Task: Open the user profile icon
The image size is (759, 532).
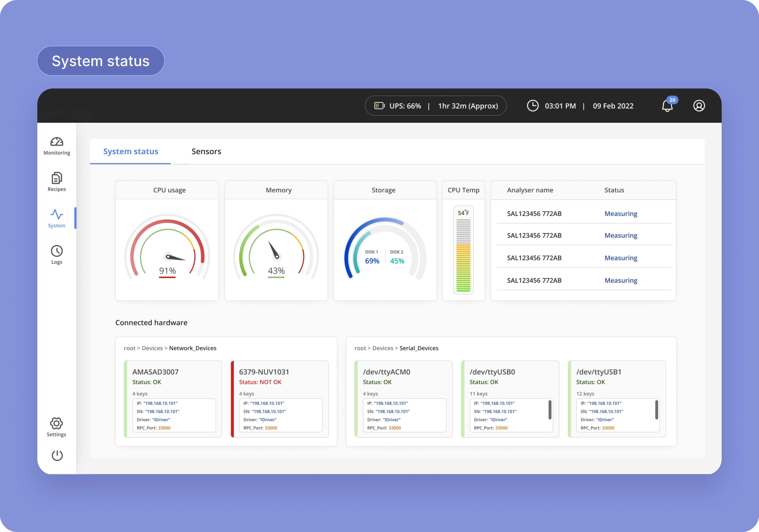Action: pyautogui.click(x=699, y=106)
